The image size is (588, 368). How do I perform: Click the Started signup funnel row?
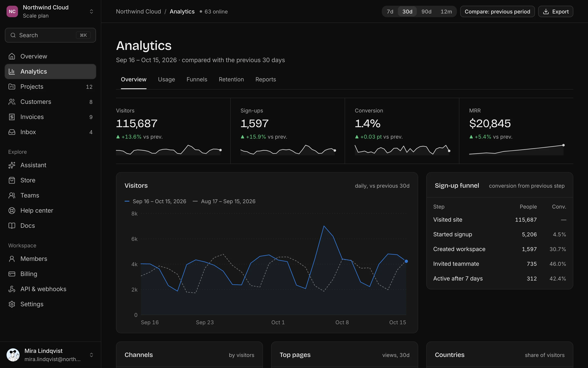(500, 234)
